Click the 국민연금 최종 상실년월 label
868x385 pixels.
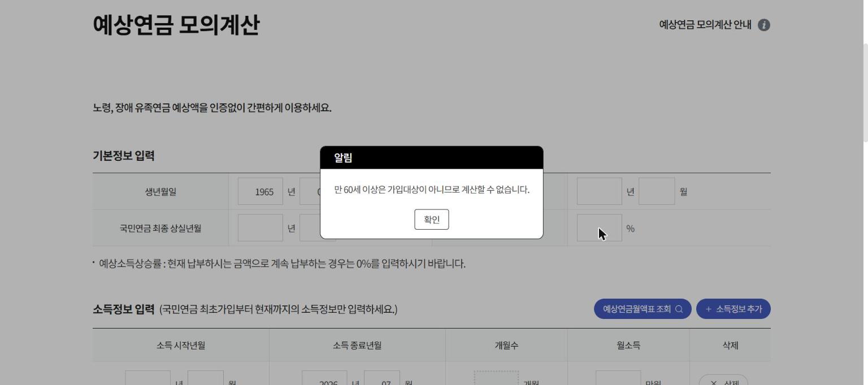(x=160, y=228)
